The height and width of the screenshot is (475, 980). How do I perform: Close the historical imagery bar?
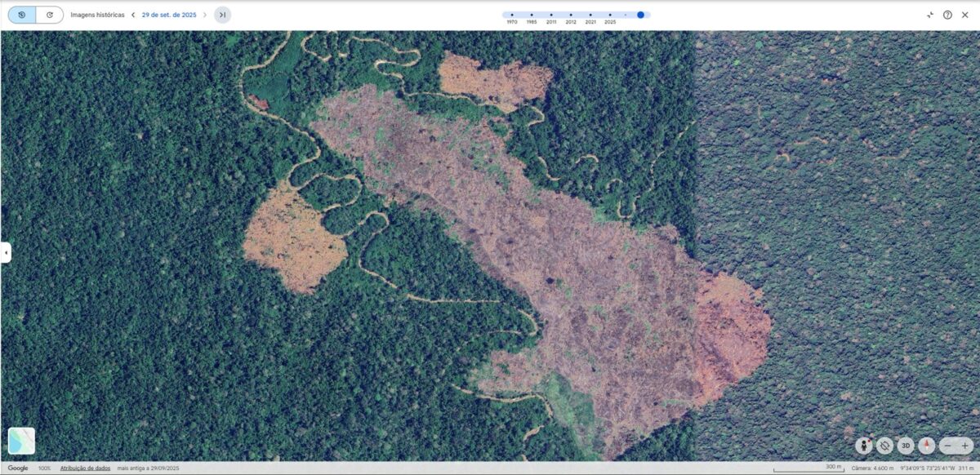click(x=964, y=15)
